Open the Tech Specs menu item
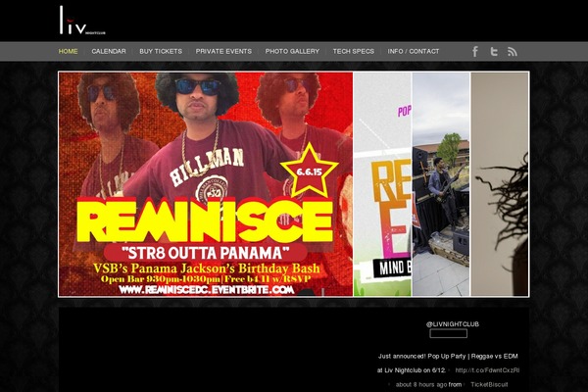The width and height of the screenshot is (588, 392). pos(354,51)
